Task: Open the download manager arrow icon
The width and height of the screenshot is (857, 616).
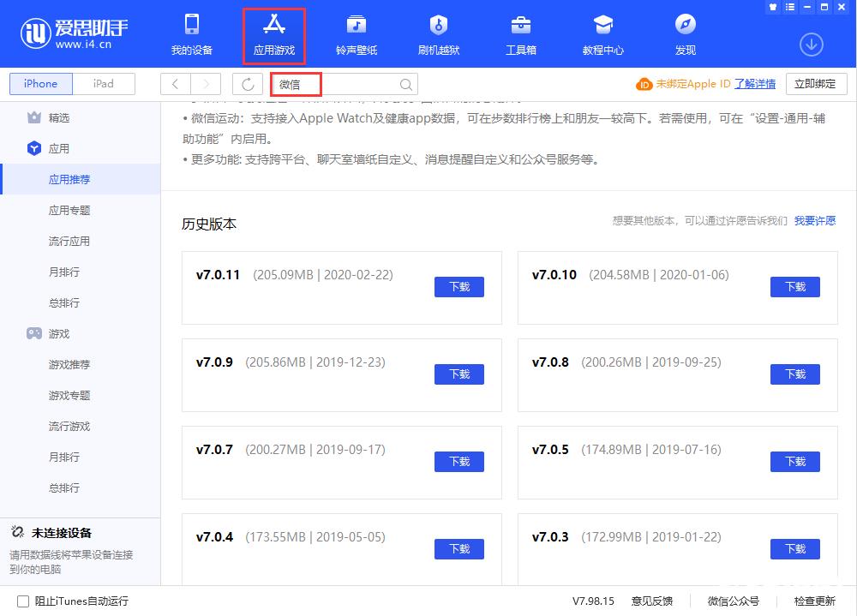Action: tap(811, 45)
